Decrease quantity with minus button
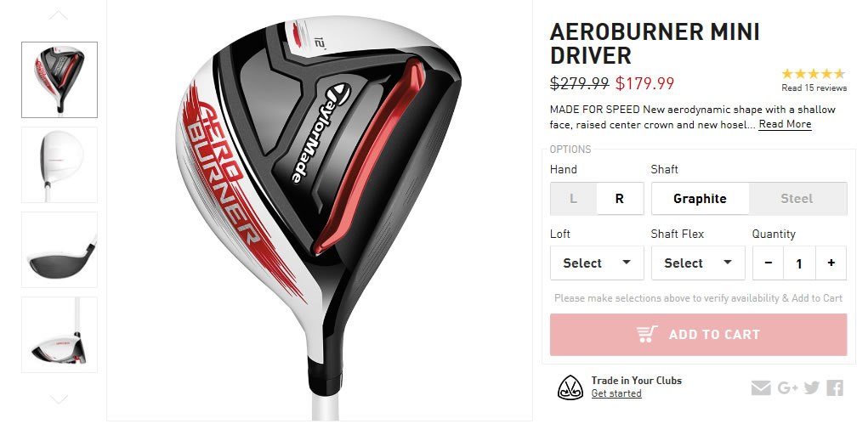The height and width of the screenshot is (424, 868). pos(769,263)
